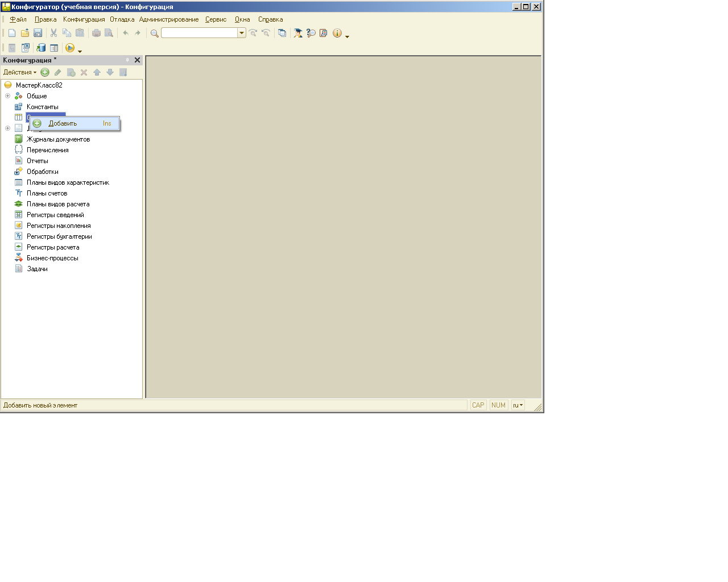This screenshot has height=582, width=728.
Task: Open the Действия dropdown
Action: 20,72
